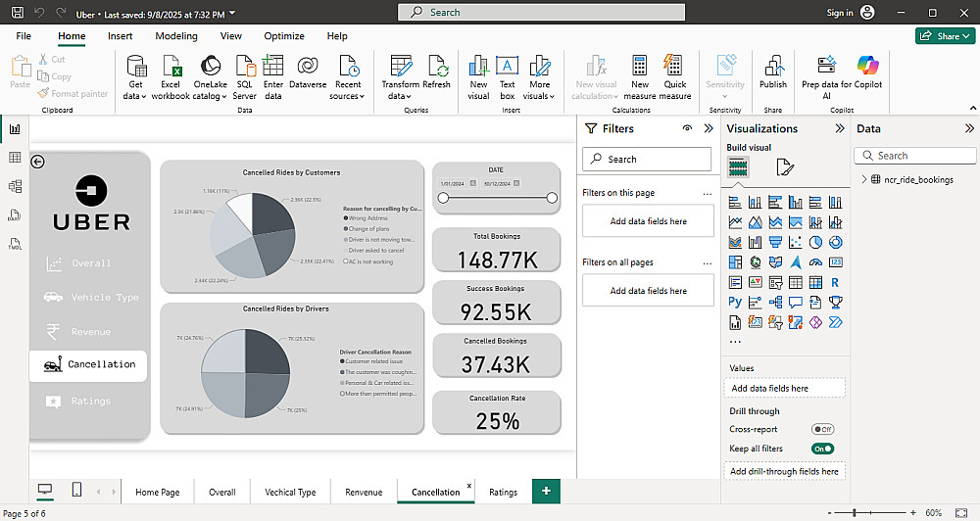Toggle the Cross-report drill through switch

coord(822,429)
